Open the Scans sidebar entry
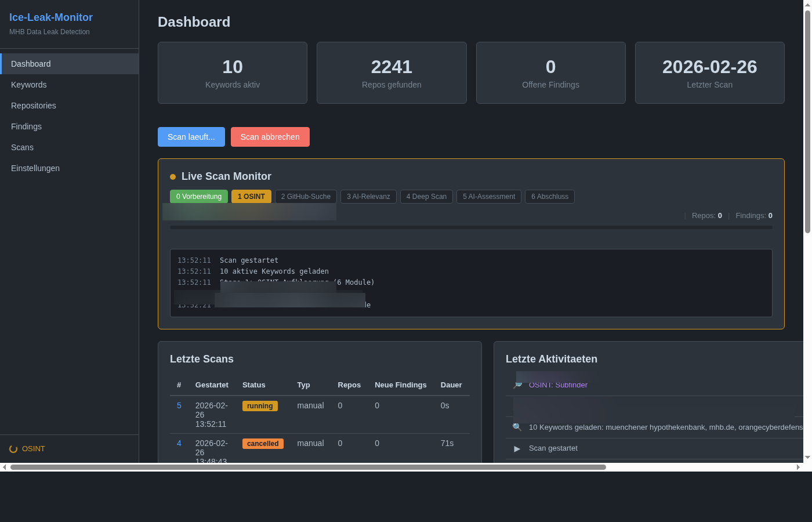The image size is (812, 522). (x=69, y=147)
